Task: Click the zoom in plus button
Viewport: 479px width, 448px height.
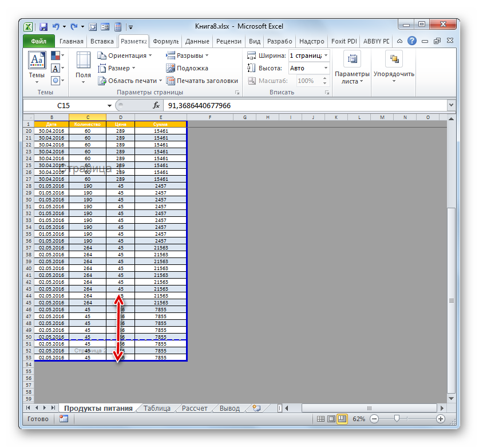Action: coord(440,419)
